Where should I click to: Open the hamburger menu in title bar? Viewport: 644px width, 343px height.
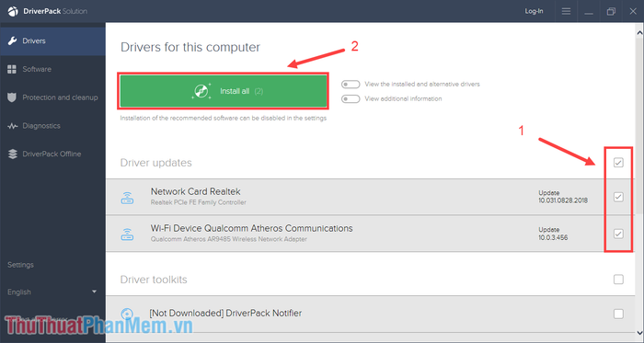click(566, 11)
